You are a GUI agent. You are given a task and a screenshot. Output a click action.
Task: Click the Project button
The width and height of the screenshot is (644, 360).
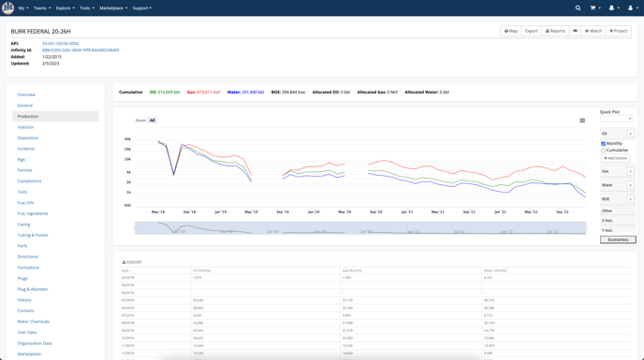[619, 31]
